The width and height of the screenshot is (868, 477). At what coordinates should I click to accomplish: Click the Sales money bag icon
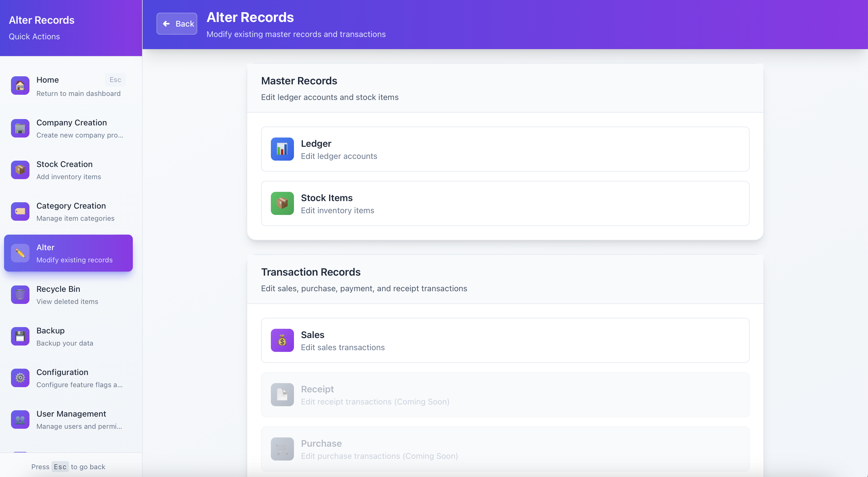pos(282,340)
